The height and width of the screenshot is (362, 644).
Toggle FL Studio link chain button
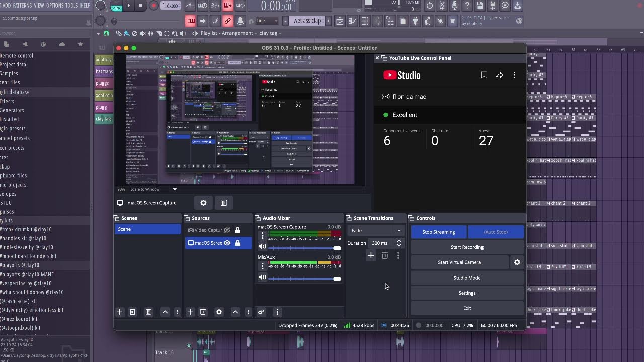(x=227, y=21)
